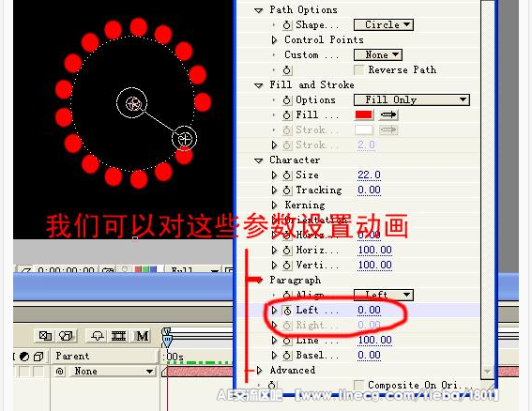Click the Size value 22.0
The height and width of the screenshot is (411, 532).
point(369,175)
